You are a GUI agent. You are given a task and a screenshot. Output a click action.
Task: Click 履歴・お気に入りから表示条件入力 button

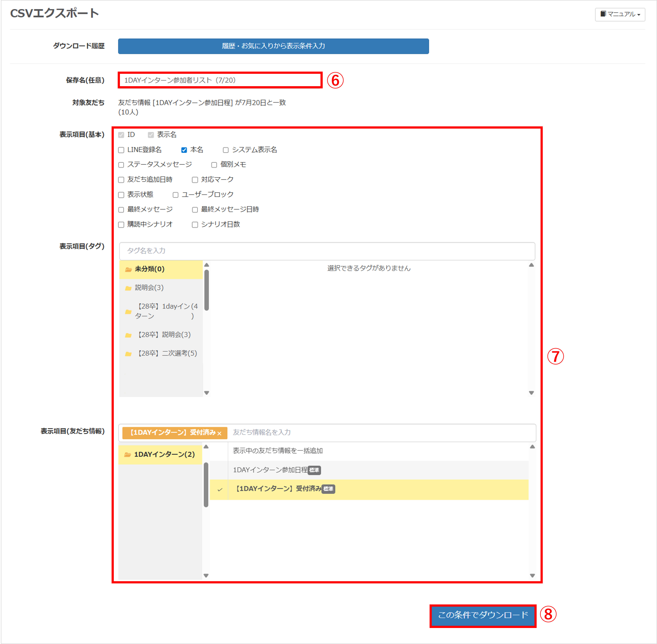tap(273, 46)
